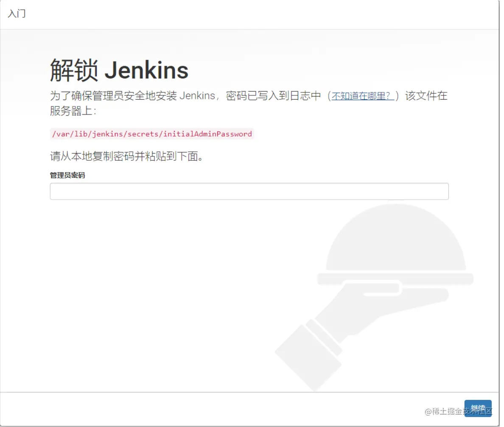
Task: Click the 请从本地复制密码并粘贴到下面 instruction text
Action: (x=127, y=156)
